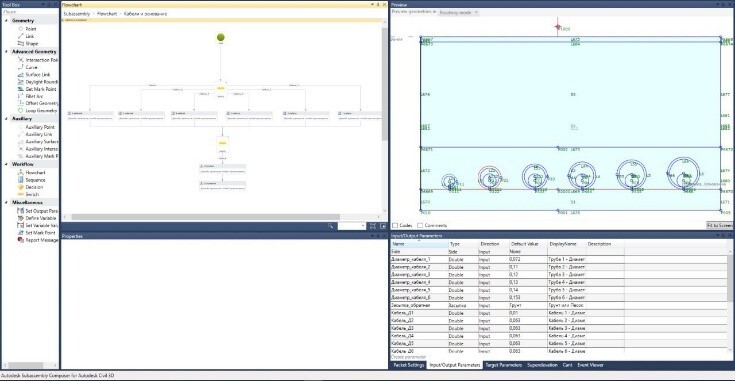Click the Fit to Screen button

pyautogui.click(x=720, y=225)
